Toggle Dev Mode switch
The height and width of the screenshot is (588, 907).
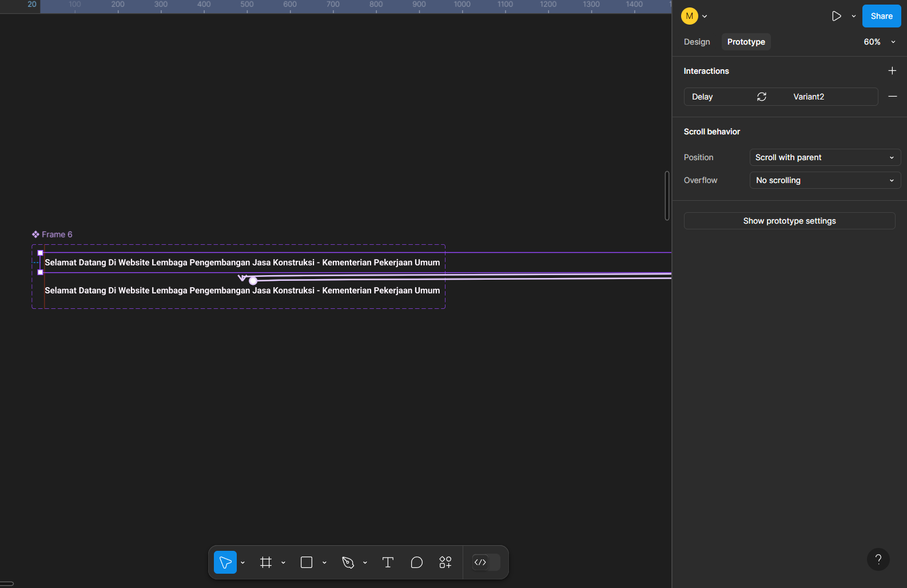(486, 562)
